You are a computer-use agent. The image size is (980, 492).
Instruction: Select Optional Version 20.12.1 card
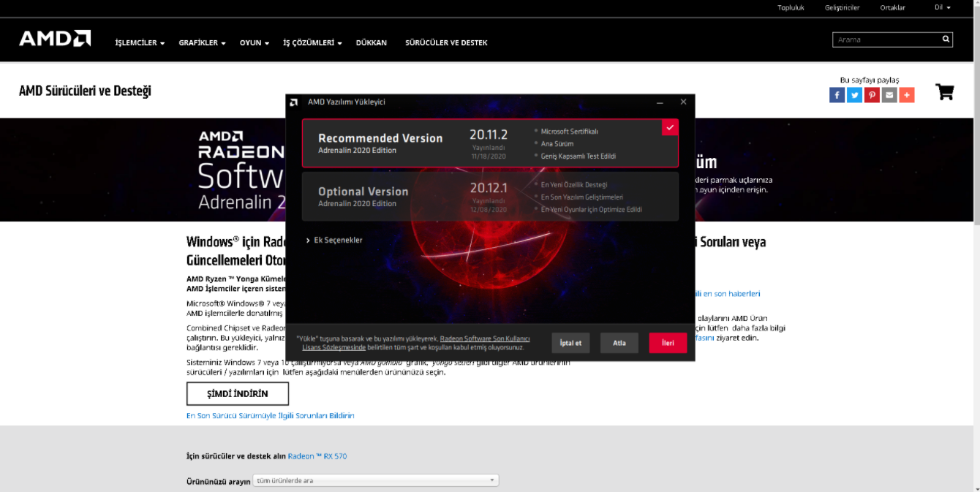point(490,196)
